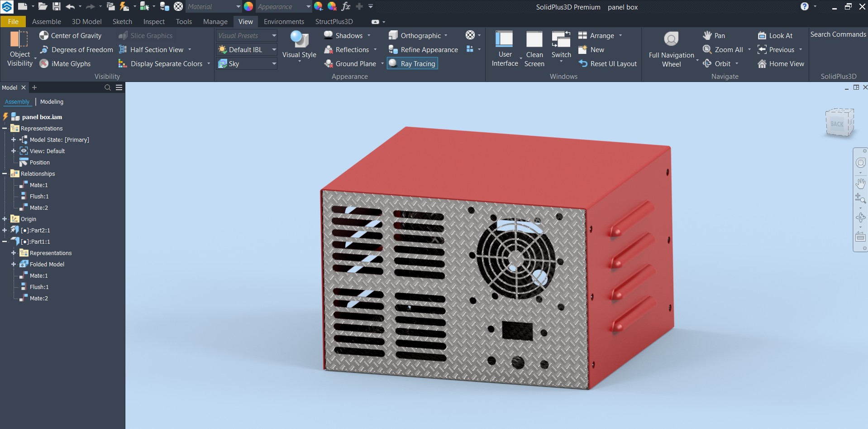Viewport: 868px width, 429px height.
Task: Switch to the Modeling browser tab
Action: click(x=52, y=102)
